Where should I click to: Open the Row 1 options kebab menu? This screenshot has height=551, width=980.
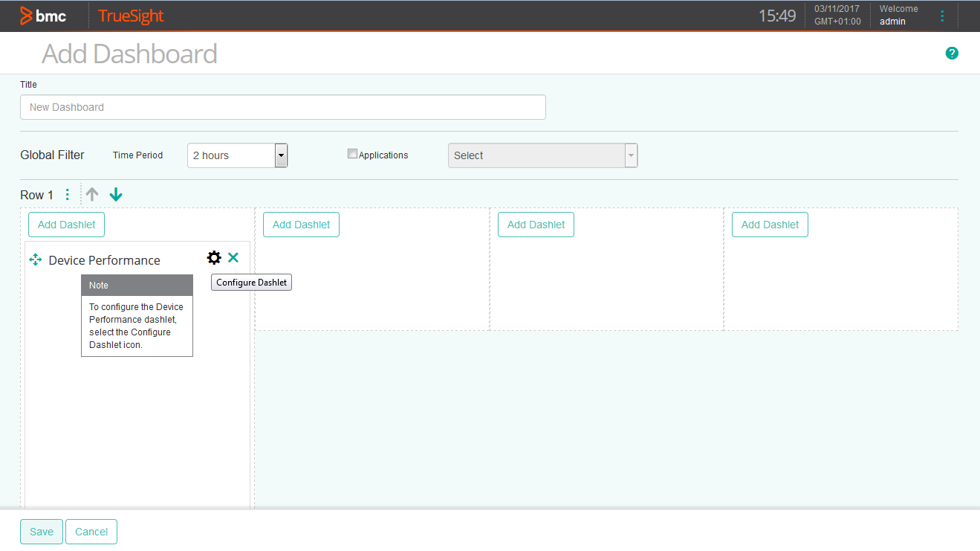(68, 194)
